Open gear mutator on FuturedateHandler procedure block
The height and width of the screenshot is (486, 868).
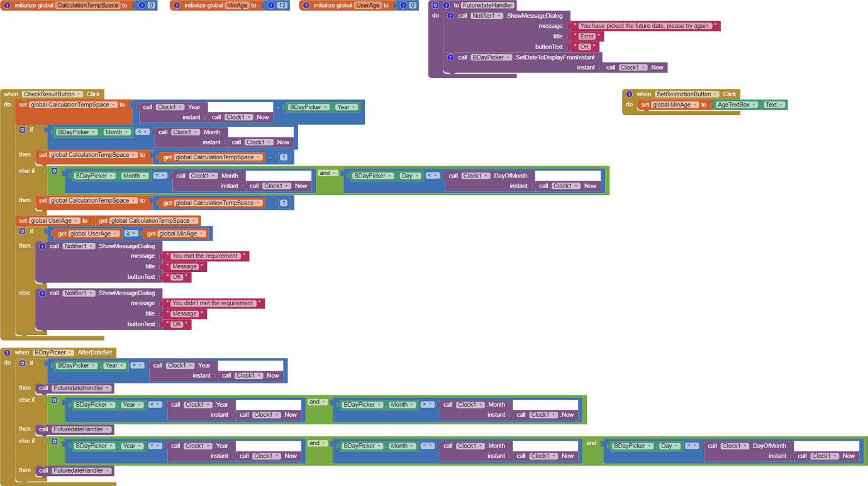click(435, 5)
